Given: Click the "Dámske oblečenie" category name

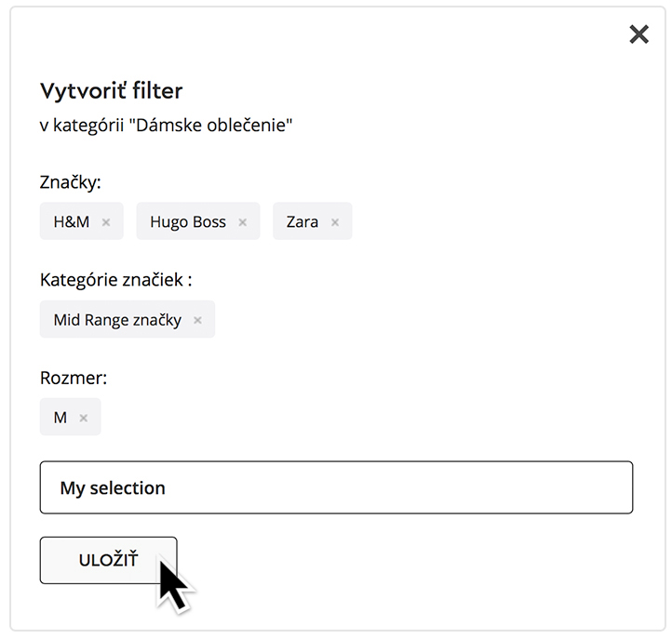Looking at the screenshot, I should click(x=211, y=125).
